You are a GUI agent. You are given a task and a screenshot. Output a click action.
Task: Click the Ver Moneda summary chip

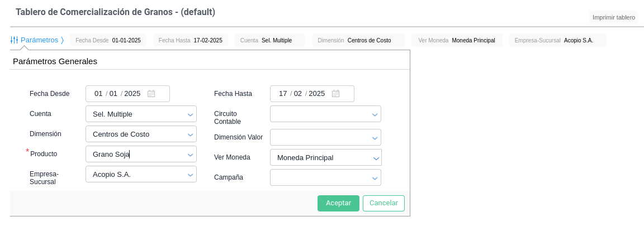[x=457, y=40]
